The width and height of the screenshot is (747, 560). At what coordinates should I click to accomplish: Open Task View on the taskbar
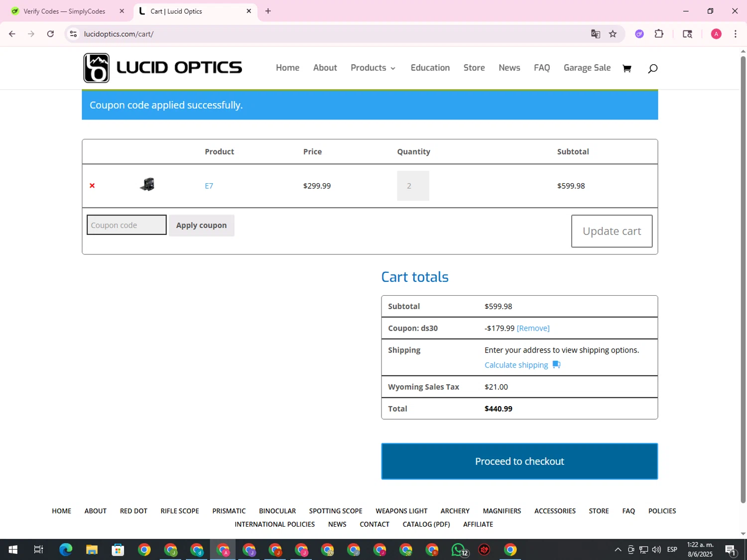38,550
